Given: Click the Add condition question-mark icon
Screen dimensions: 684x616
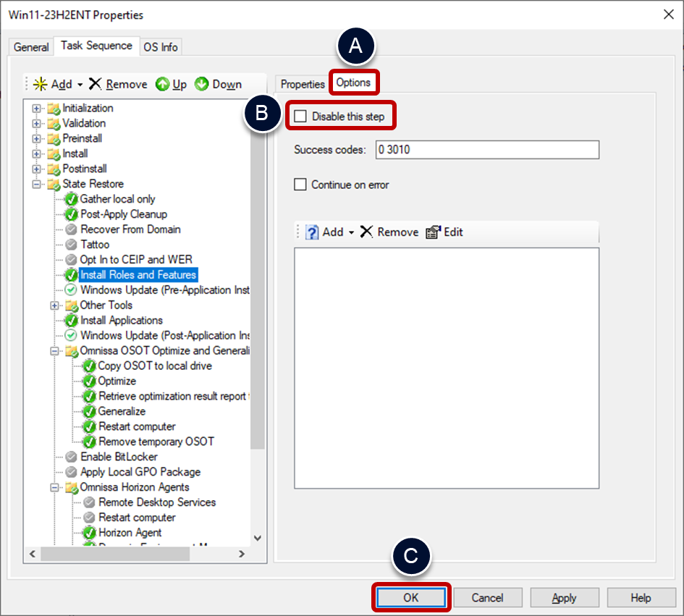Looking at the screenshot, I should 312,232.
